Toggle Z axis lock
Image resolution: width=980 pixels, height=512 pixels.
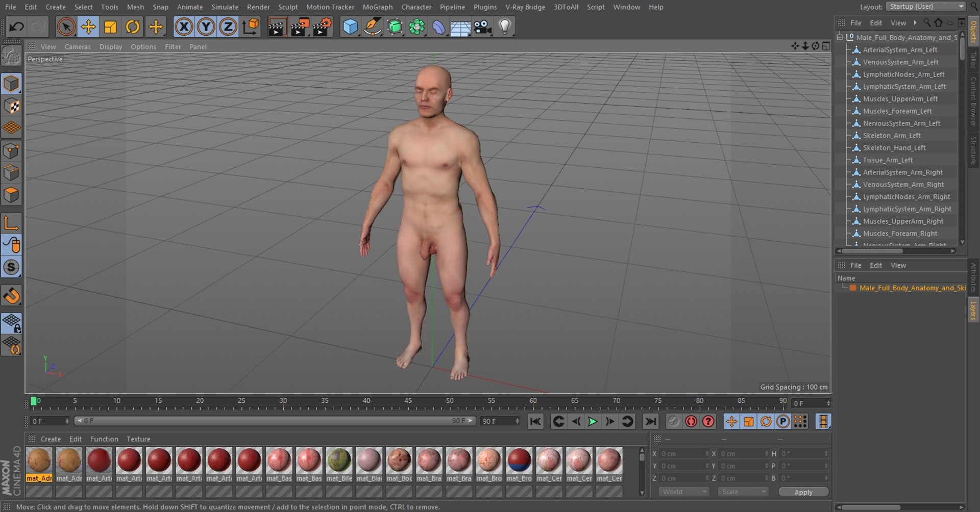(228, 27)
